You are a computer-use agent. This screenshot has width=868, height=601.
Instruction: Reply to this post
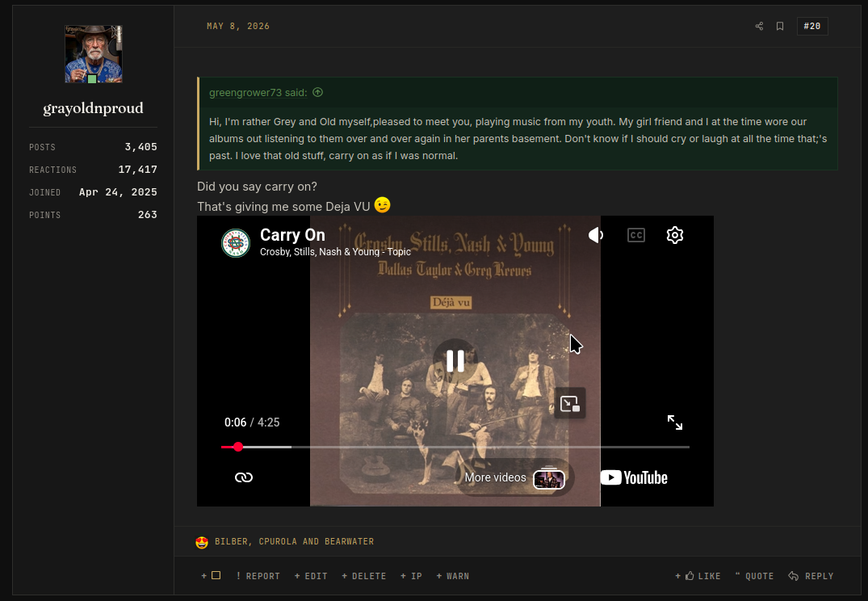click(811, 576)
